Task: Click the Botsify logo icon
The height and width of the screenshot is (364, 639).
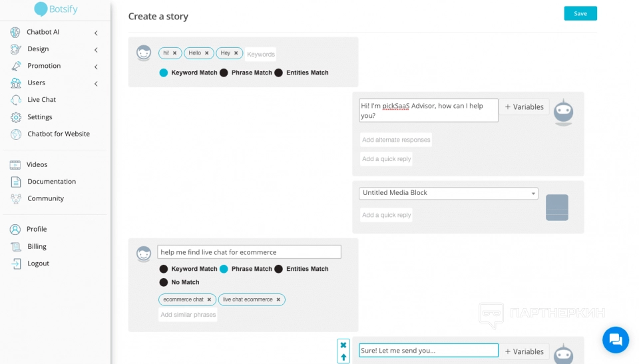Action: (x=41, y=9)
